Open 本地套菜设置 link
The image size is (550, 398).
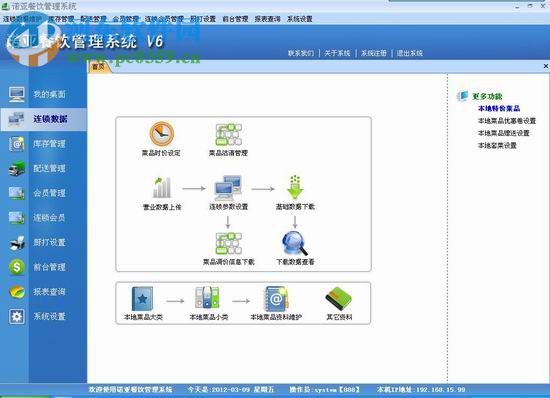point(497,146)
